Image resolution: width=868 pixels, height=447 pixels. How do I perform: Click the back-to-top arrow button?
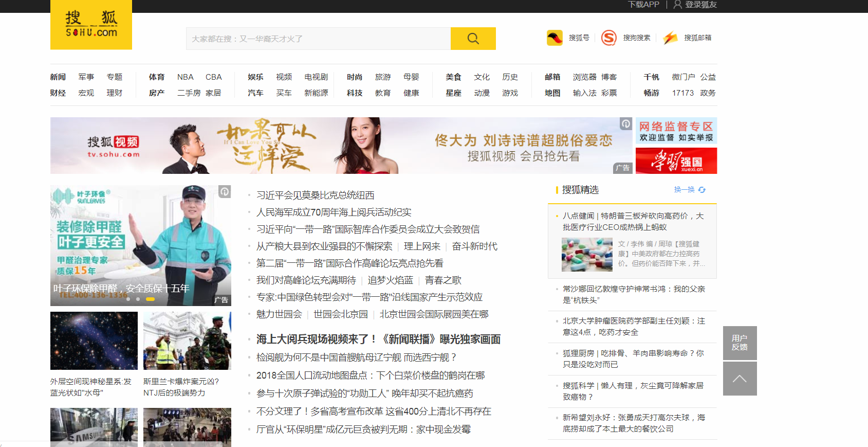[740, 379]
